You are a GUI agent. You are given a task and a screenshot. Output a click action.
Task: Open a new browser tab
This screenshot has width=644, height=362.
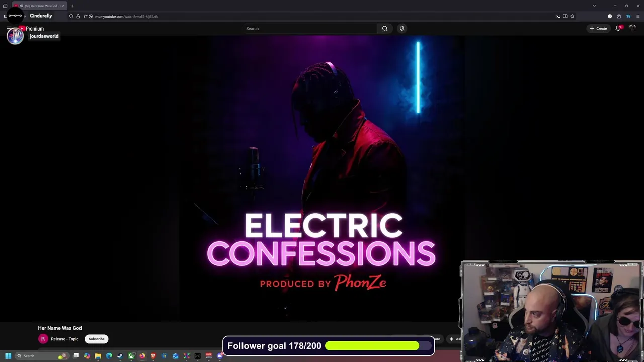72,6
